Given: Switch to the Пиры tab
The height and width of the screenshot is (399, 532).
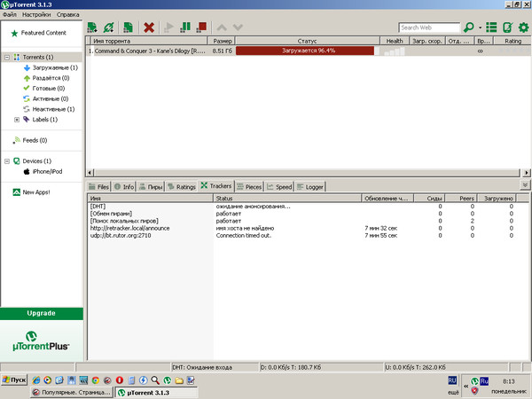Looking at the screenshot, I should [151, 187].
